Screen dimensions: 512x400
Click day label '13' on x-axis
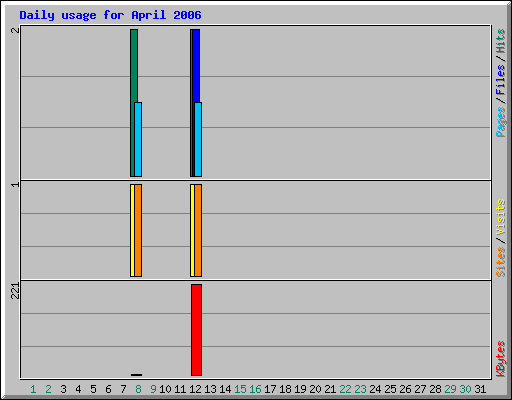[210, 389]
